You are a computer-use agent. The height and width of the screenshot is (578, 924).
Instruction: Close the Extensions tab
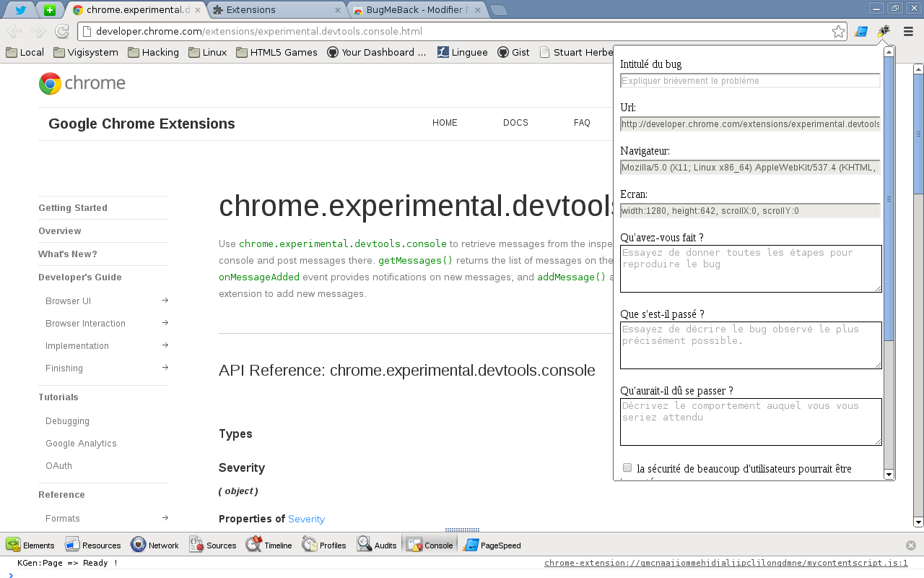pyautogui.click(x=337, y=10)
